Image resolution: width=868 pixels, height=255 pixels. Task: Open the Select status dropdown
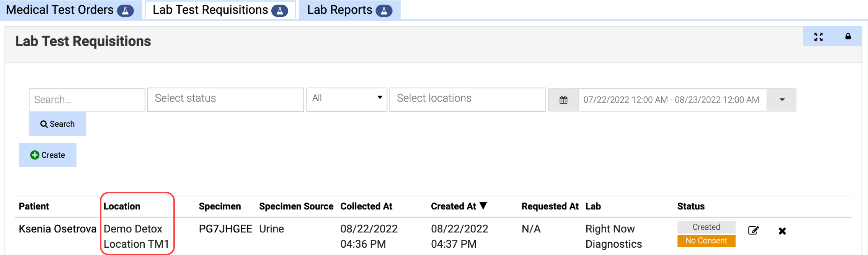[x=225, y=99]
